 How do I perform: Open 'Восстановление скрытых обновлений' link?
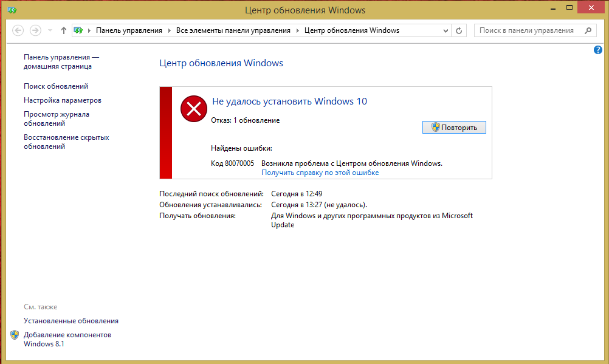click(66, 142)
